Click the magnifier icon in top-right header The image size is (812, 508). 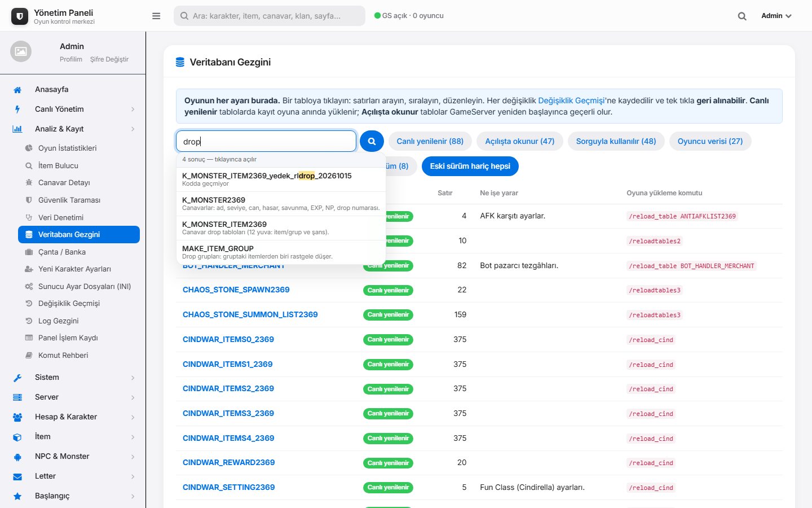tap(742, 16)
